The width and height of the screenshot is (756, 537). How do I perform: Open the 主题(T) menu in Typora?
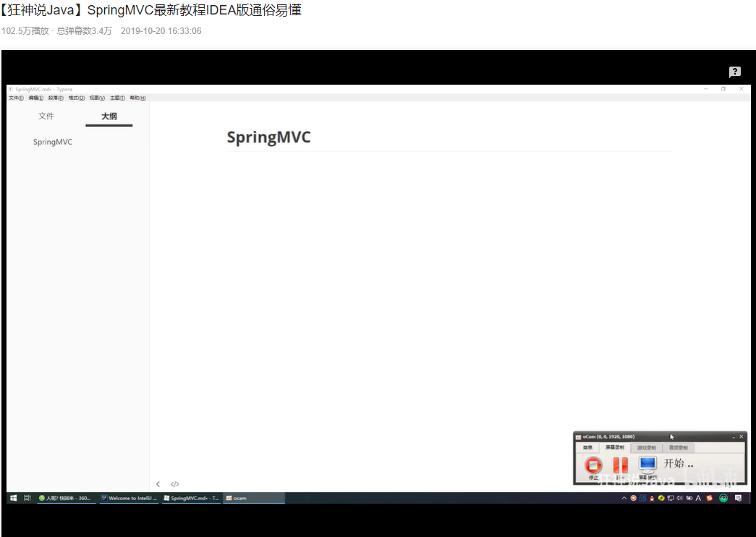click(x=117, y=98)
